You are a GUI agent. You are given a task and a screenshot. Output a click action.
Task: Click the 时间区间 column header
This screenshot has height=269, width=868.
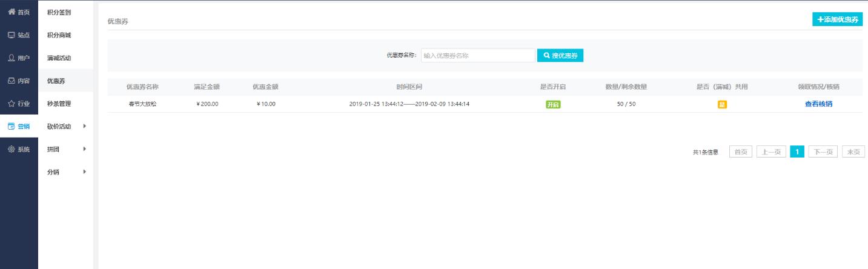click(x=409, y=87)
